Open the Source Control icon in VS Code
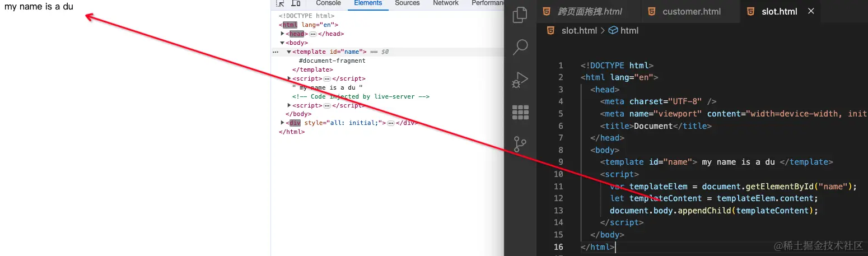868x256 pixels. point(520,145)
